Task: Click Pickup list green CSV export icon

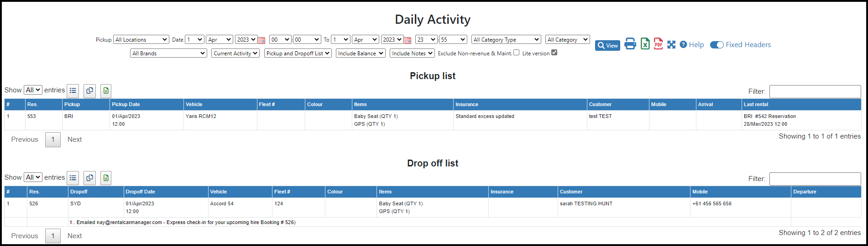Action: (106, 91)
